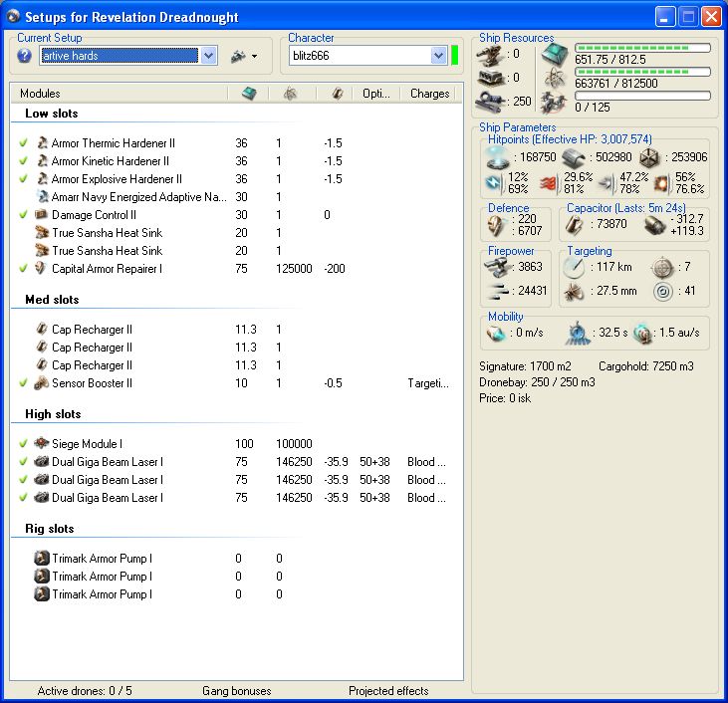Click the Siege Module I module icon
The height and width of the screenshot is (703, 728).
[x=41, y=443]
